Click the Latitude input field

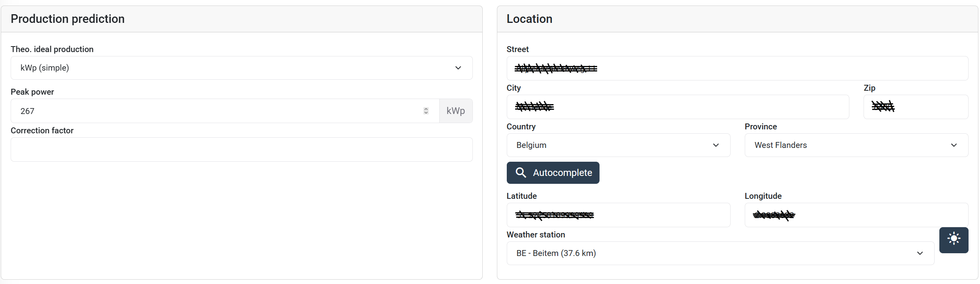pyautogui.click(x=618, y=215)
